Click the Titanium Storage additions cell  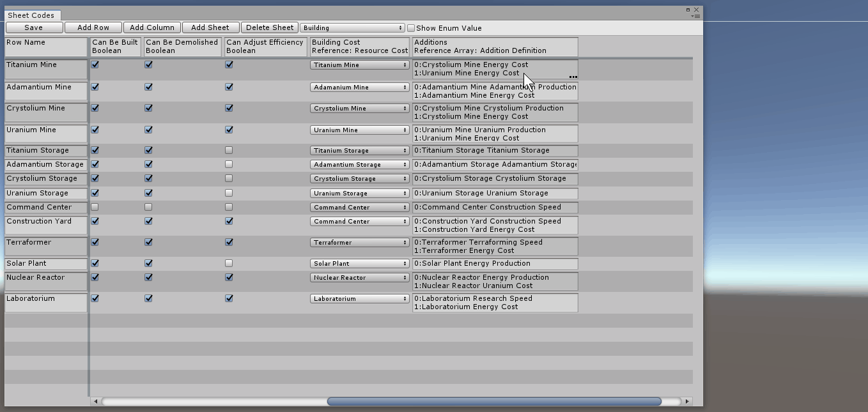pos(495,151)
